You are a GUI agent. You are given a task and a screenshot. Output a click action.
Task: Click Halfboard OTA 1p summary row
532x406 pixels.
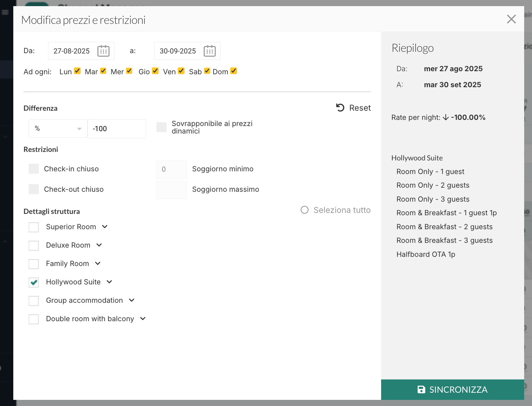[x=426, y=254]
